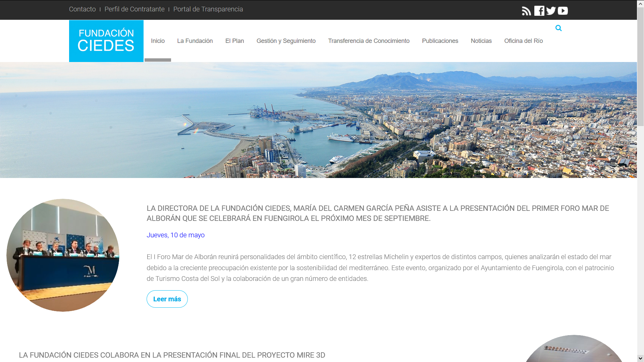Open the Publicaciones menu

tap(440, 41)
